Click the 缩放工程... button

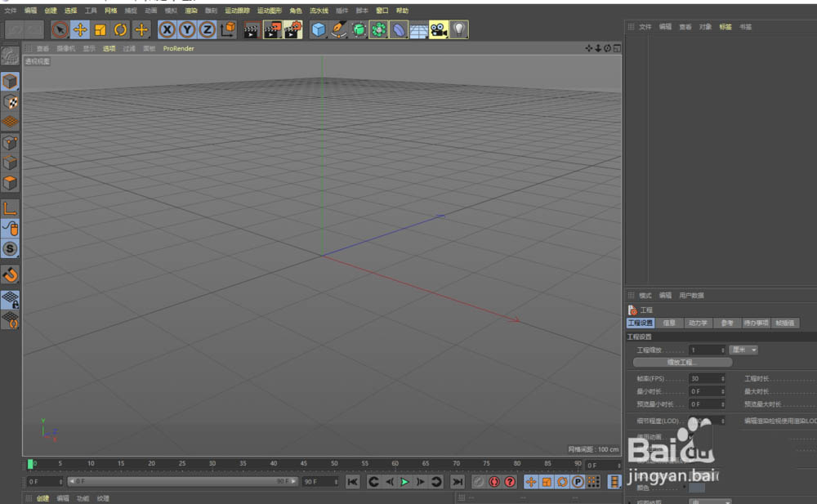(x=680, y=362)
